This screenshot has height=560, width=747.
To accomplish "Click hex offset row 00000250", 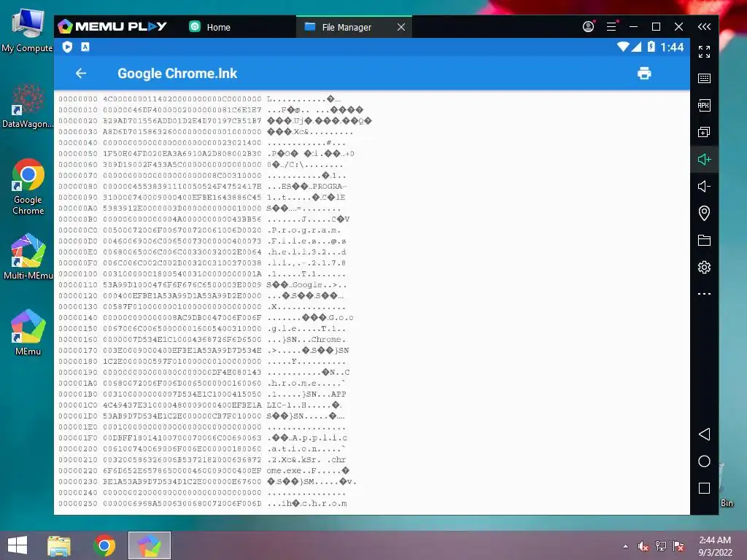I will click(203, 503).
